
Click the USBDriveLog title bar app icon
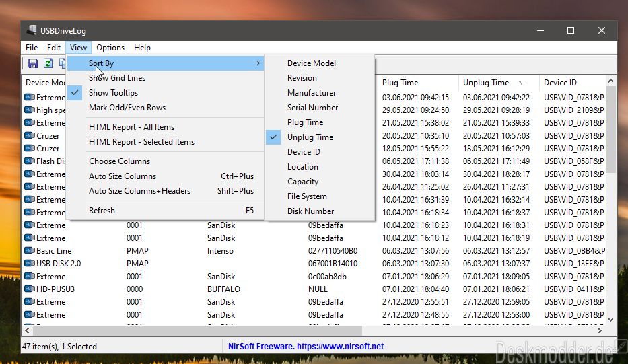[32, 30]
